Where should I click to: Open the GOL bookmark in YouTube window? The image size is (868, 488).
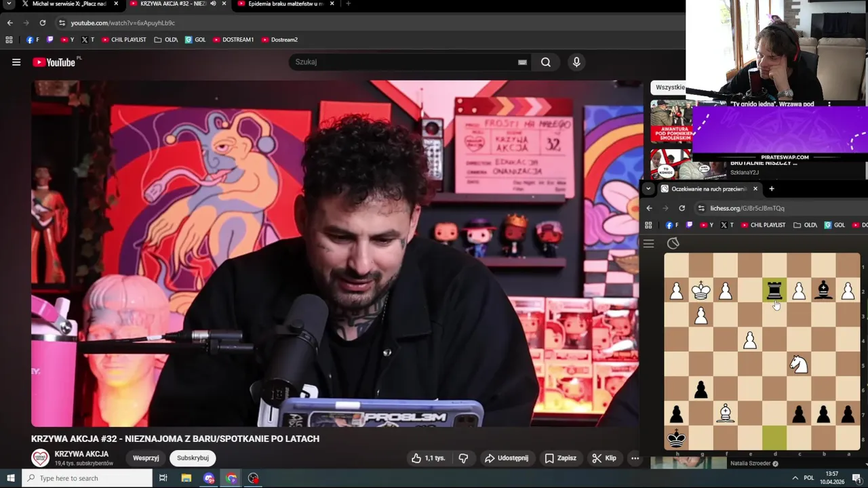[195, 40]
